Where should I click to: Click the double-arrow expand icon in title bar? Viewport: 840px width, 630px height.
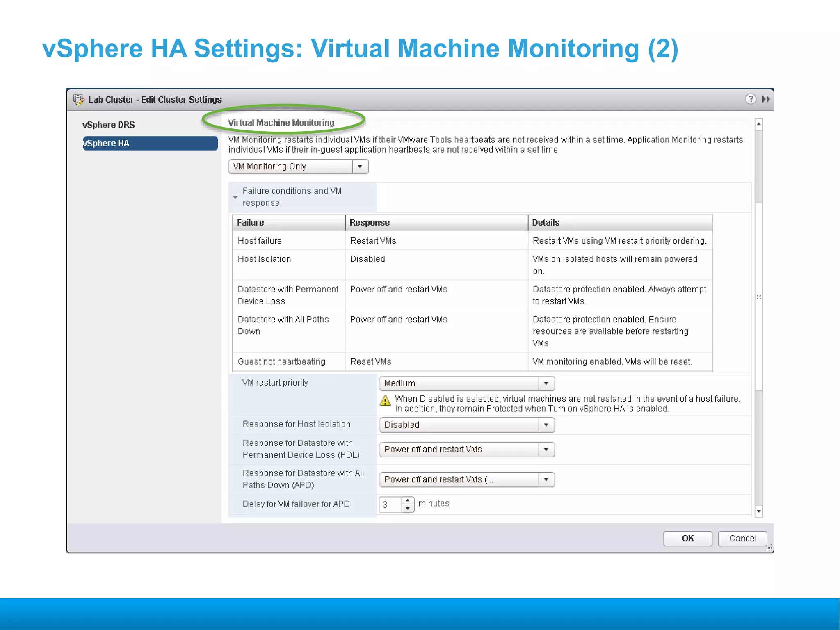[x=766, y=99]
